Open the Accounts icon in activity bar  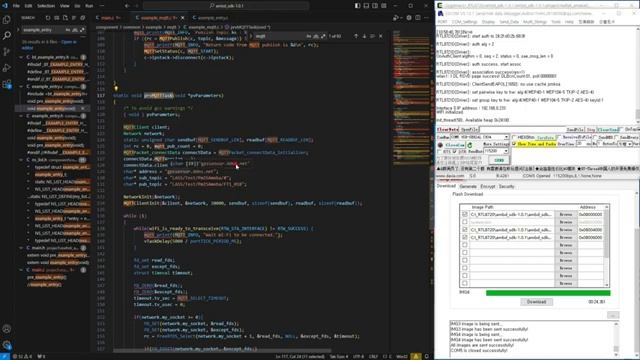pyautogui.click(x=7, y=329)
